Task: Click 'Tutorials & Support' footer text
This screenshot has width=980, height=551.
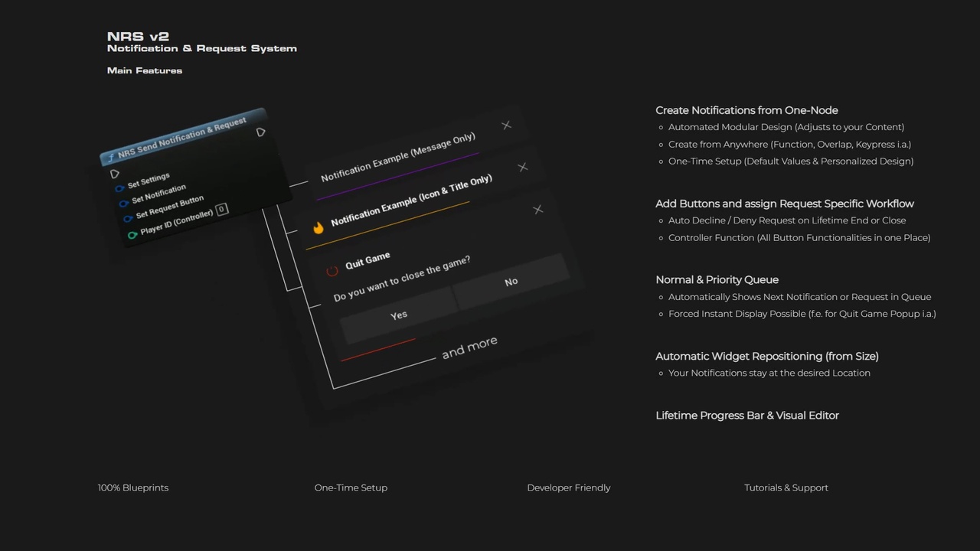Action: 786,487
